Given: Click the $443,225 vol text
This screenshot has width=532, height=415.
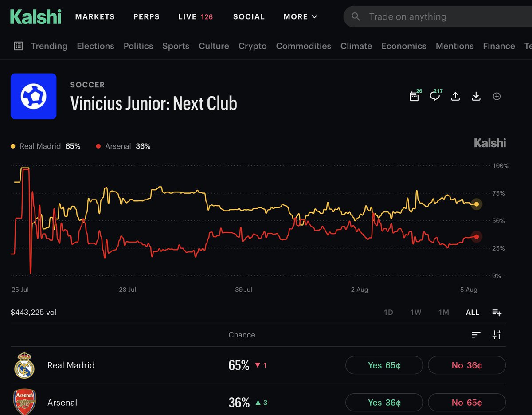Looking at the screenshot, I should click(33, 313).
